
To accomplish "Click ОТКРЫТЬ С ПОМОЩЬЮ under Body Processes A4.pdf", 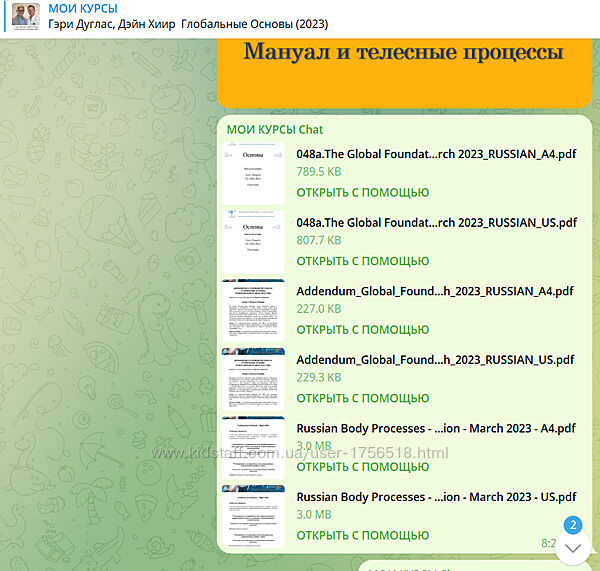I will pyautogui.click(x=362, y=466).
